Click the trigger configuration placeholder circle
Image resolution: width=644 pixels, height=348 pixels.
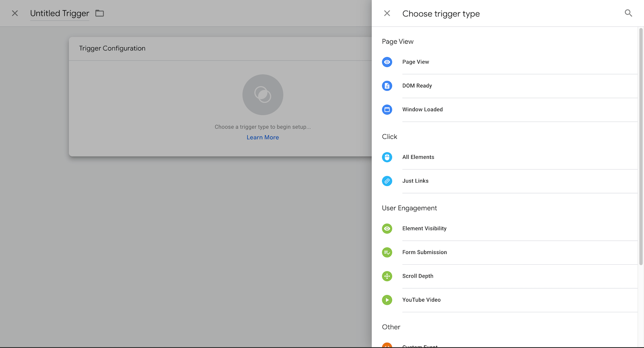coord(262,95)
